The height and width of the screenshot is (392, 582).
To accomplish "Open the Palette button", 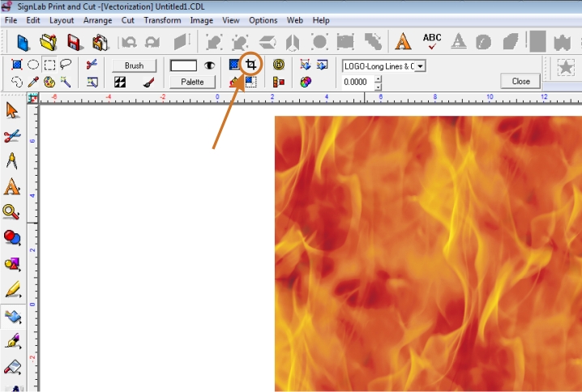I will click(x=192, y=82).
